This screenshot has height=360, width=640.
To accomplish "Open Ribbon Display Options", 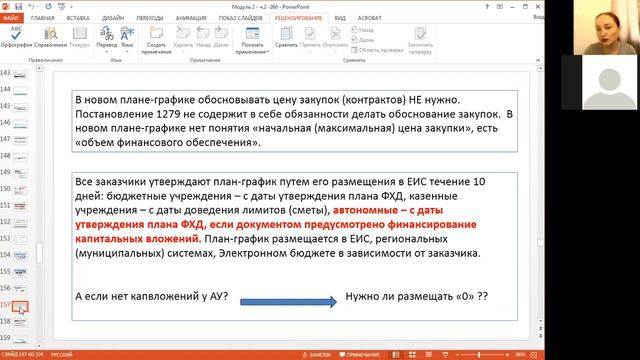I will pos(500,7).
